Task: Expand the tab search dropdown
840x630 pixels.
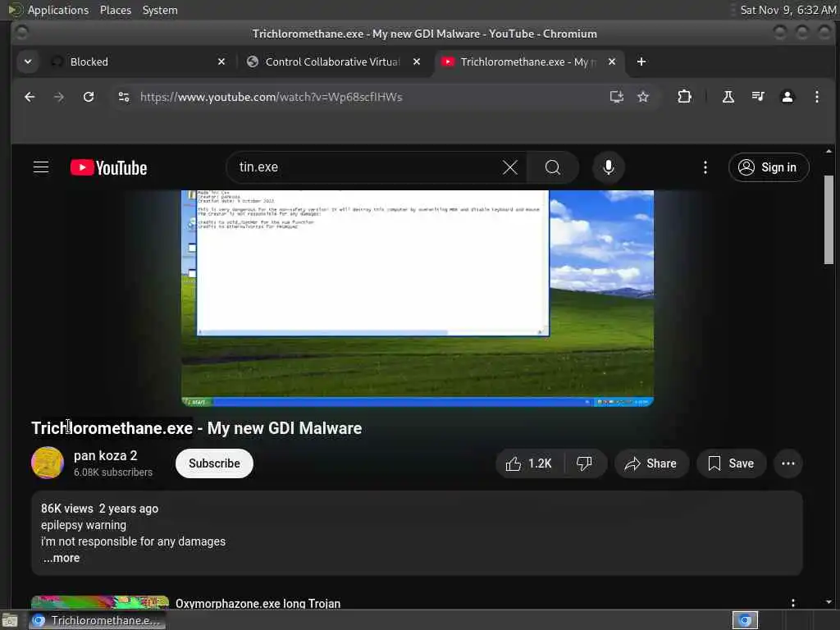Action: 28,62
